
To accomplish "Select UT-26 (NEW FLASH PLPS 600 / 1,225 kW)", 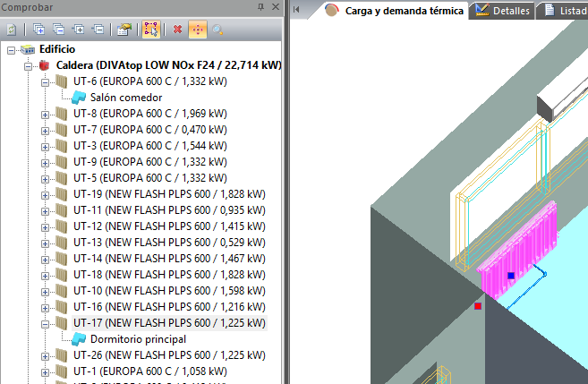I will tap(169, 355).
